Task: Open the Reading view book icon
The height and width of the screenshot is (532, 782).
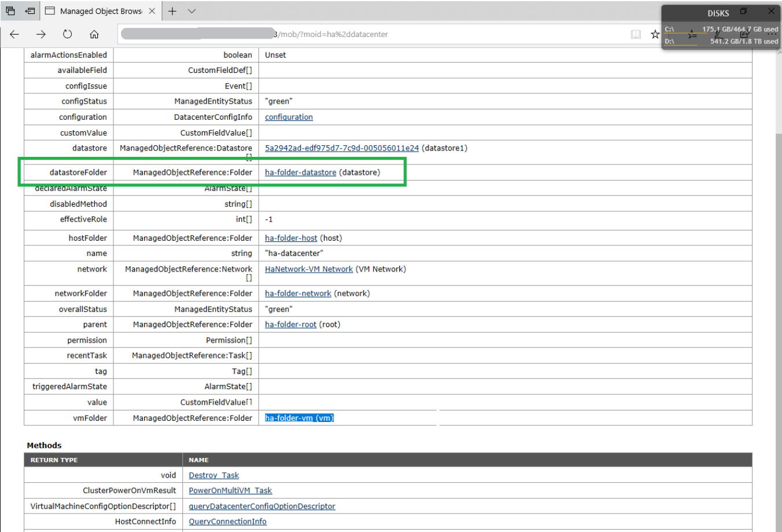Action: tap(636, 34)
